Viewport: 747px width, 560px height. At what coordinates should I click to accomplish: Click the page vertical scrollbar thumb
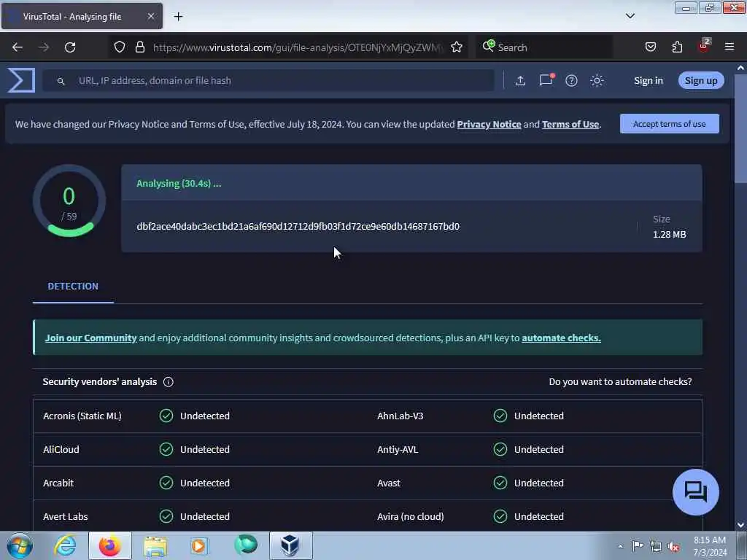click(x=740, y=128)
